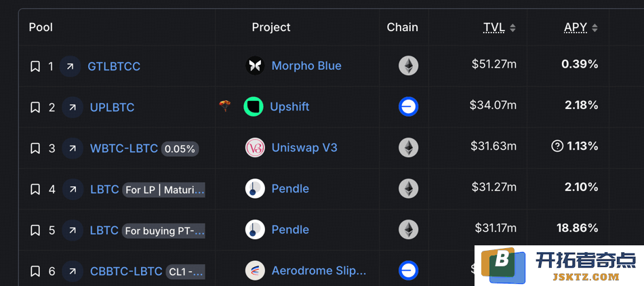Click the question mark beside 1.13% APY
This screenshot has height=286, width=644.
pyautogui.click(x=557, y=146)
